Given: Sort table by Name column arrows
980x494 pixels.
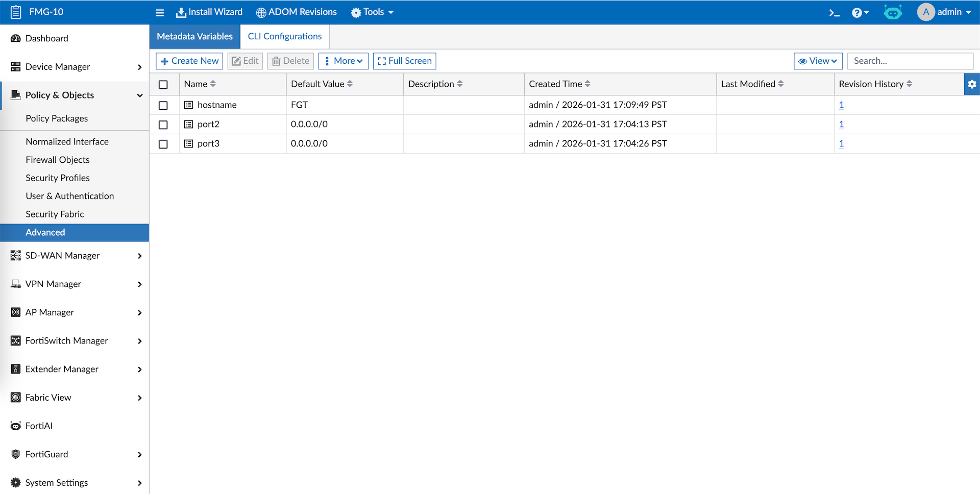Looking at the screenshot, I should (213, 84).
